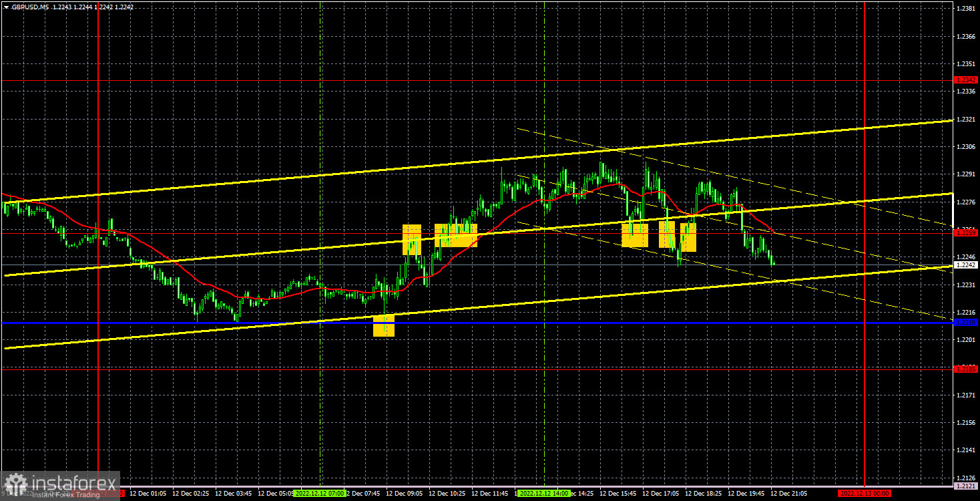Click the 12 Dec 19:45 time axis label
Screen dimensions: 980x501
[745, 493]
